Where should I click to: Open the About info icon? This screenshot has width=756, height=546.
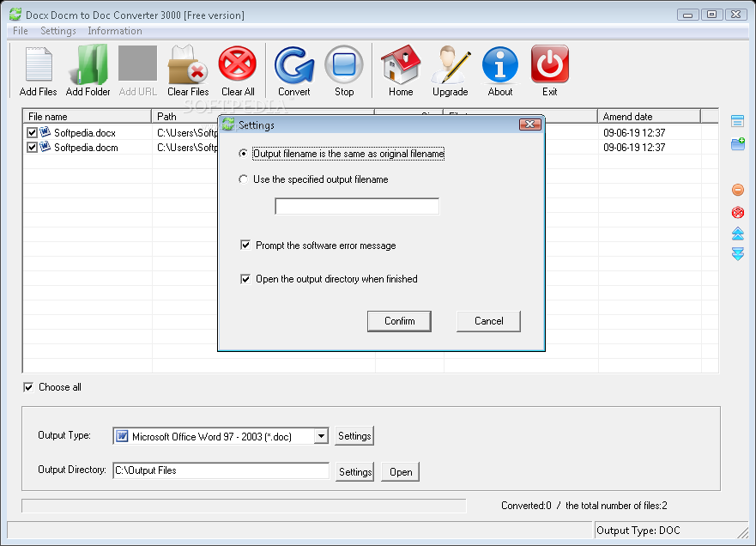click(x=500, y=64)
